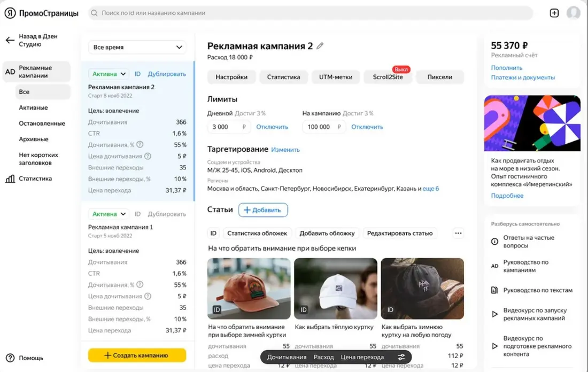Click help icon next to Дочитывания % in campaign 2
This screenshot has height=372, width=588.
pos(140,144)
